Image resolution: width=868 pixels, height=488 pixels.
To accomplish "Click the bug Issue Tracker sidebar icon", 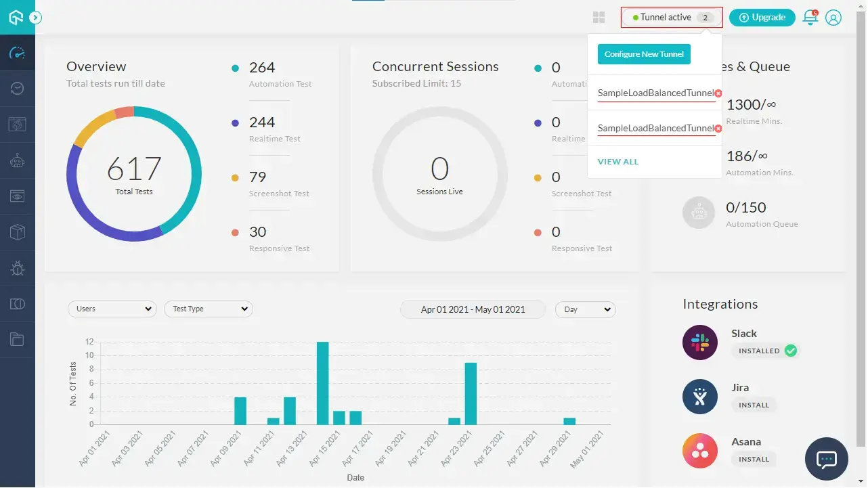I will 18,268.
